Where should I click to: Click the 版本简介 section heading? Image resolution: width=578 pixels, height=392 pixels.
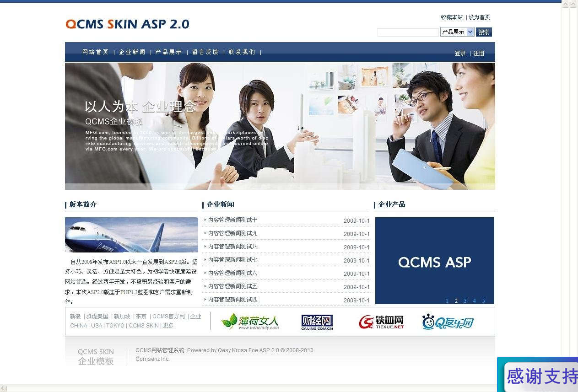83,204
